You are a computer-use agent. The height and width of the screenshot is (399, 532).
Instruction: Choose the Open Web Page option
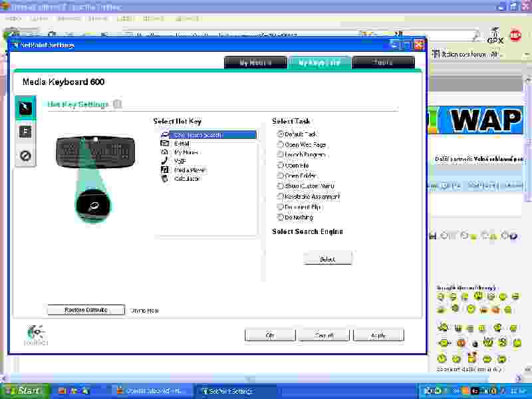click(280, 144)
